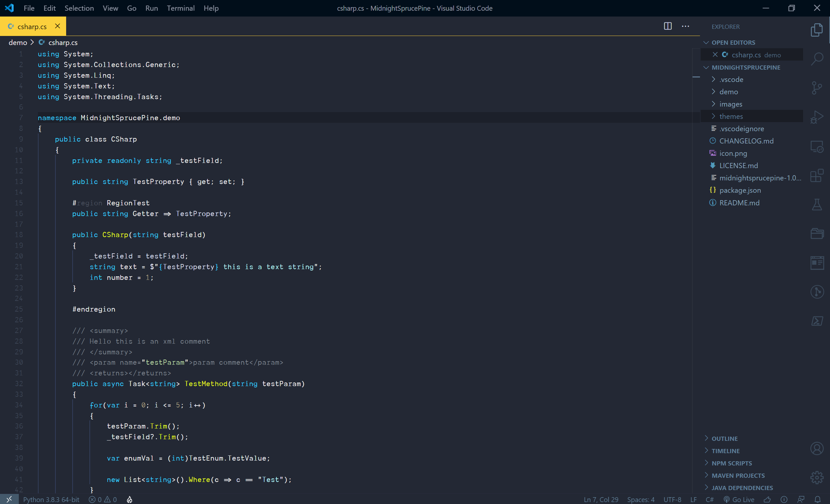Viewport: 830px width, 504px height.
Task: Click demo in the breadcrumb path
Action: click(x=18, y=42)
